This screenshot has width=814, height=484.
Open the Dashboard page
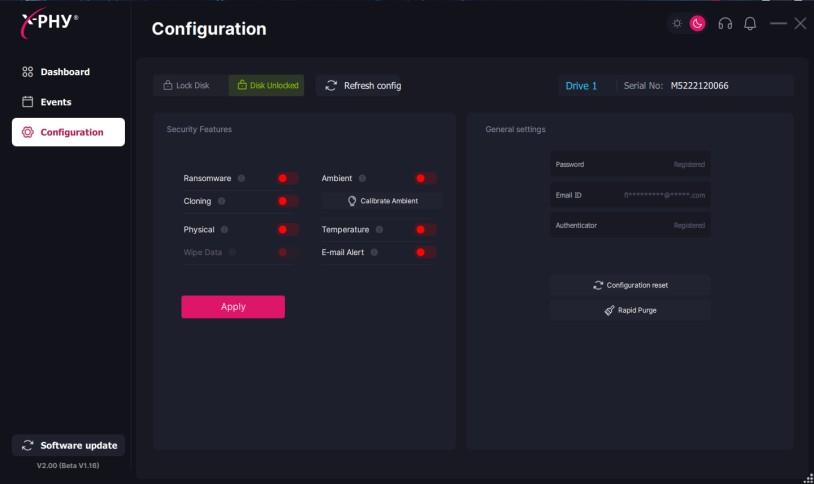[65, 72]
